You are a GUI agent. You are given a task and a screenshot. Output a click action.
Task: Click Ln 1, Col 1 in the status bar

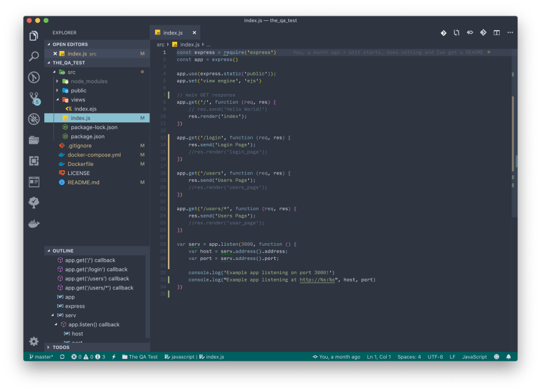coord(379,357)
